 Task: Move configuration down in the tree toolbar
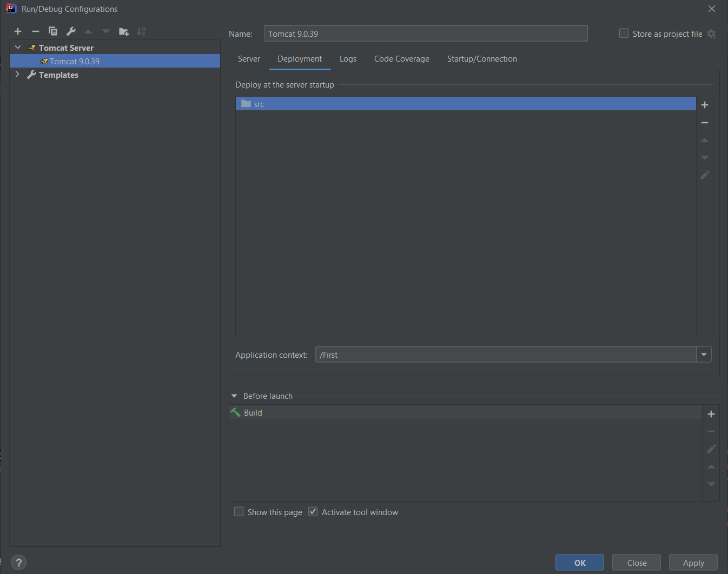[x=106, y=31]
